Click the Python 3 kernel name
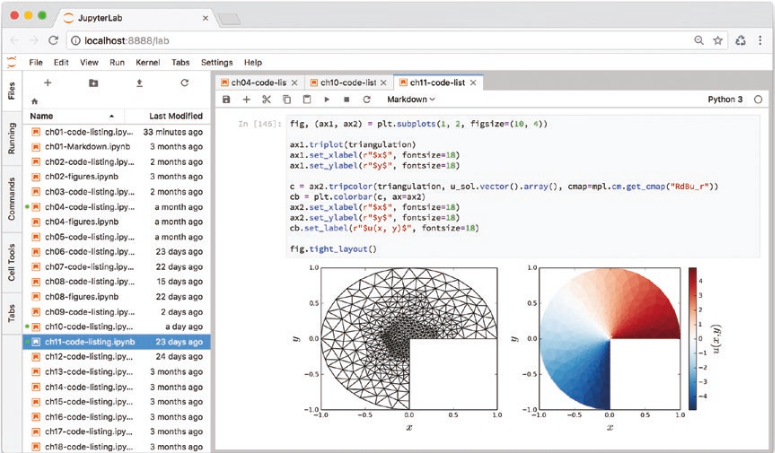Image resolution: width=775 pixels, height=453 pixels. pos(724,100)
